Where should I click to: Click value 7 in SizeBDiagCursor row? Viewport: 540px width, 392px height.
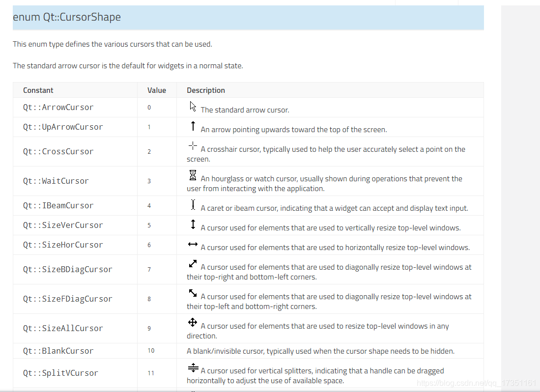click(149, 270)
